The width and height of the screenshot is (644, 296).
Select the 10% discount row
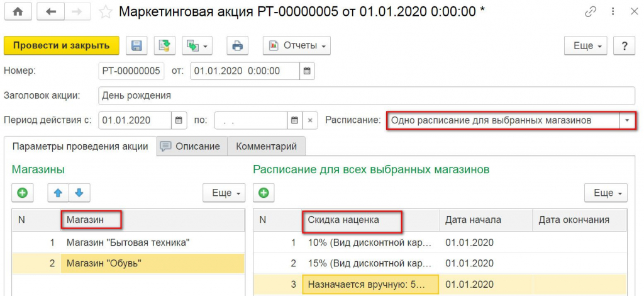click(440, 242)
